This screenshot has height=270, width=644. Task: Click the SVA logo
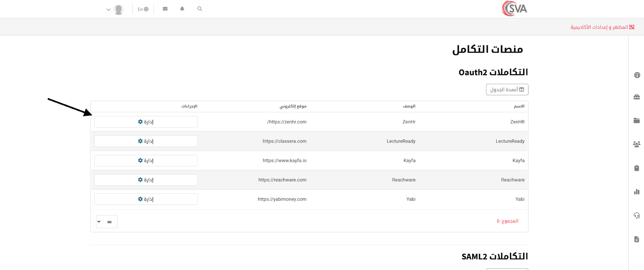click(514, 8)
